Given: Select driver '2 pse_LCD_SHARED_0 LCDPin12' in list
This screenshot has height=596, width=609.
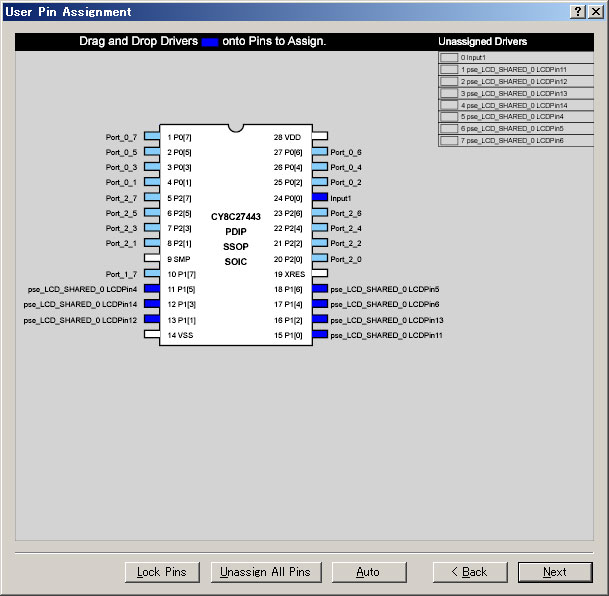Looking at the screenshot, I should (x=516, y=82).
